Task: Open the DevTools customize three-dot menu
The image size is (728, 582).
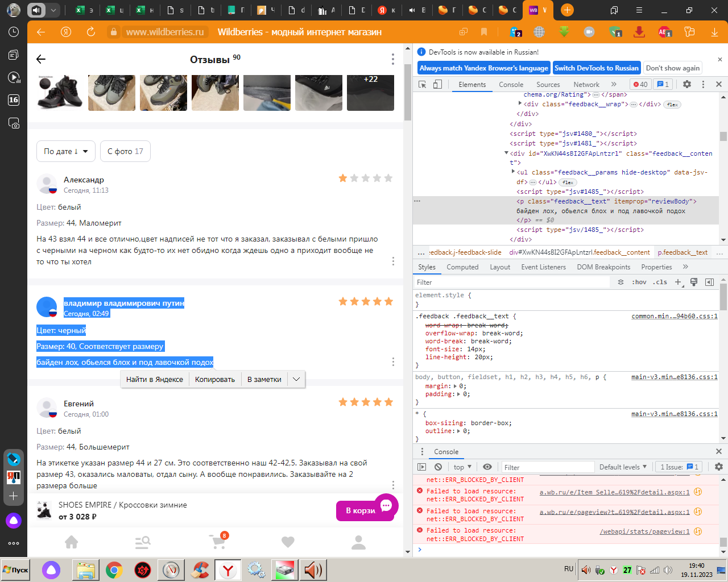Action: [703, 84]
